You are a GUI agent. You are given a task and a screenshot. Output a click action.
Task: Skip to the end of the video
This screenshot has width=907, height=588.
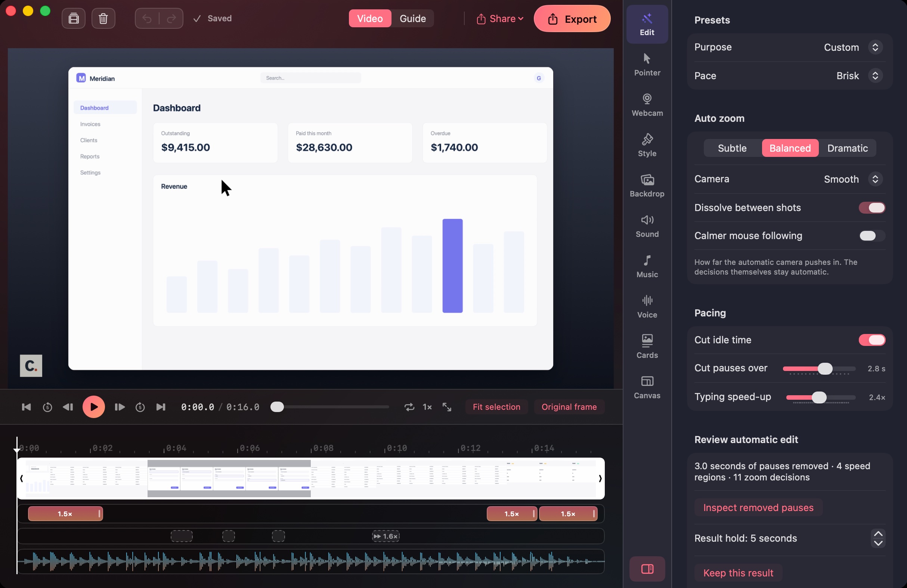point(161,407)
